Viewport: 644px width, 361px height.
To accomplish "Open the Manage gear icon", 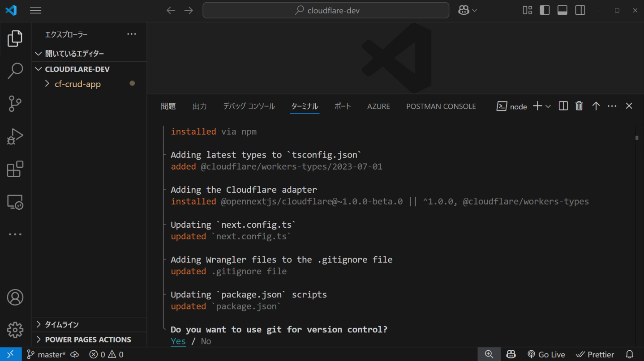I will (x=15, y=330).
